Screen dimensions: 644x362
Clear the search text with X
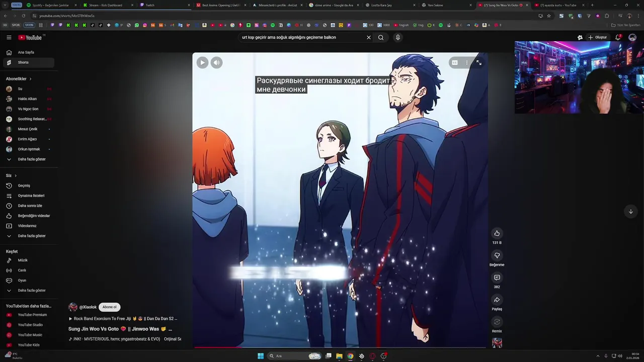368,37
